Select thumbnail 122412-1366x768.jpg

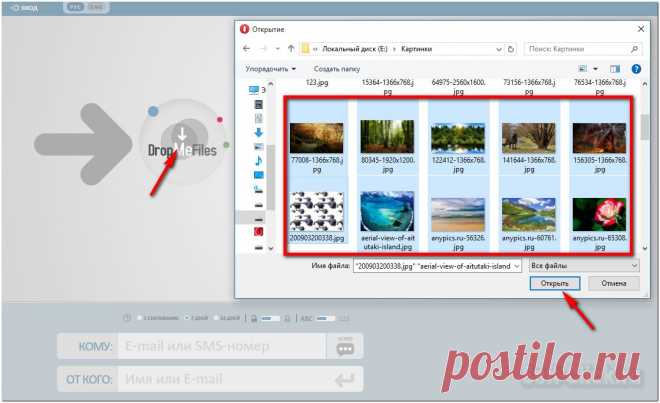pyautogui.click(x=458, y=138)
